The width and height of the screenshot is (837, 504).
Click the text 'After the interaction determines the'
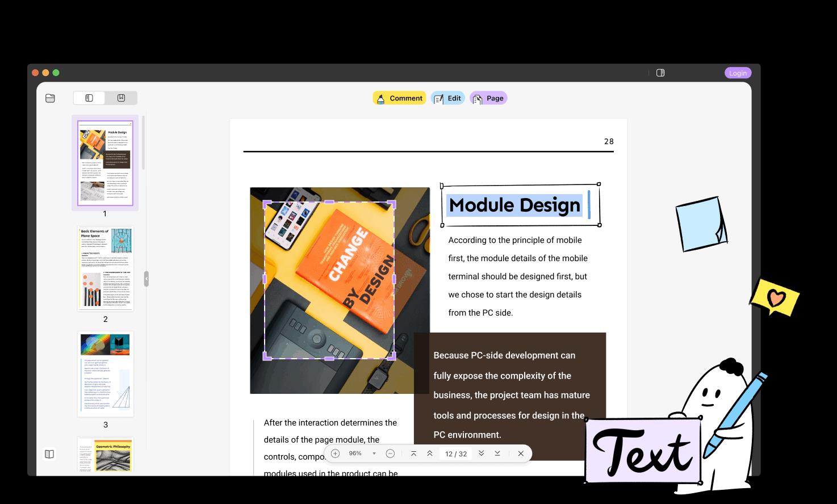pos(330,423)
